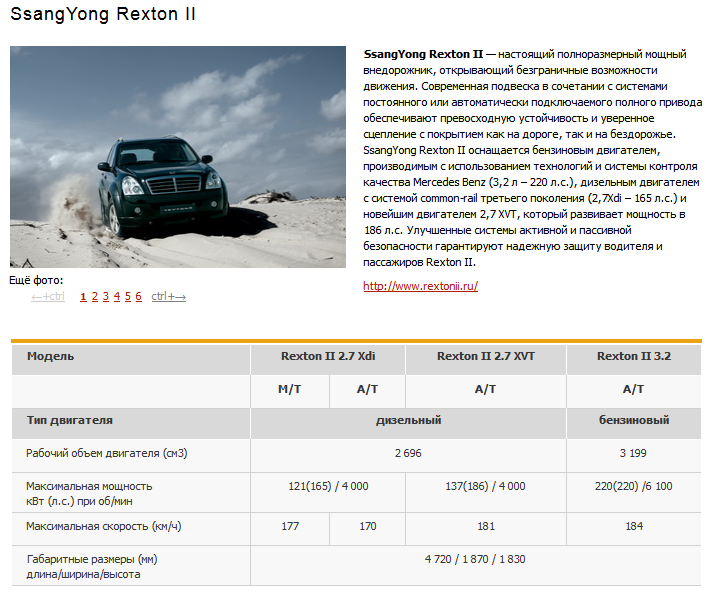The width and height of the screenshot is (725, 597).
Task: Open photo number 2 link
Action: (x=94, y=296)
